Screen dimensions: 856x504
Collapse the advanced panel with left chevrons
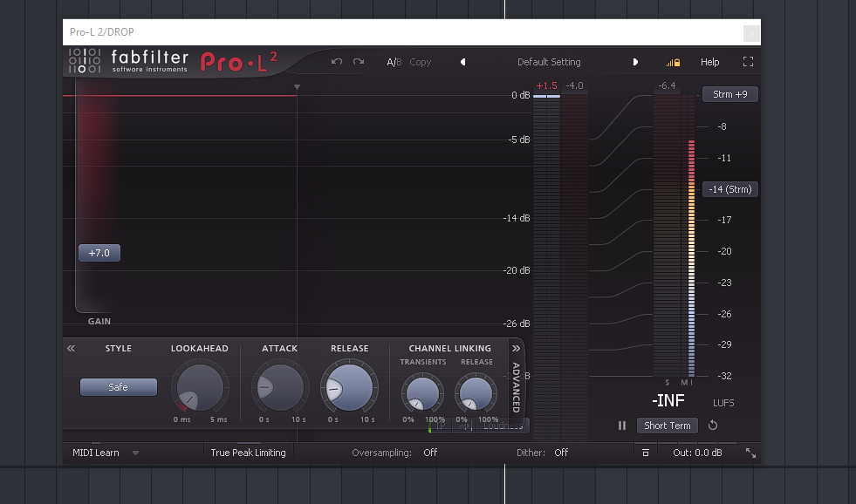[71, 348]
